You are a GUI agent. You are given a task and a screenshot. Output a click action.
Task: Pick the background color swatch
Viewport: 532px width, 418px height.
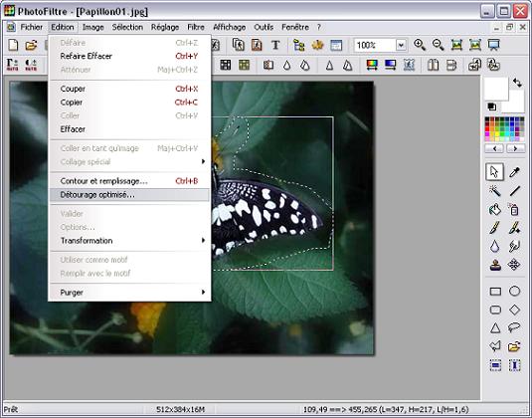click(516, 105)
